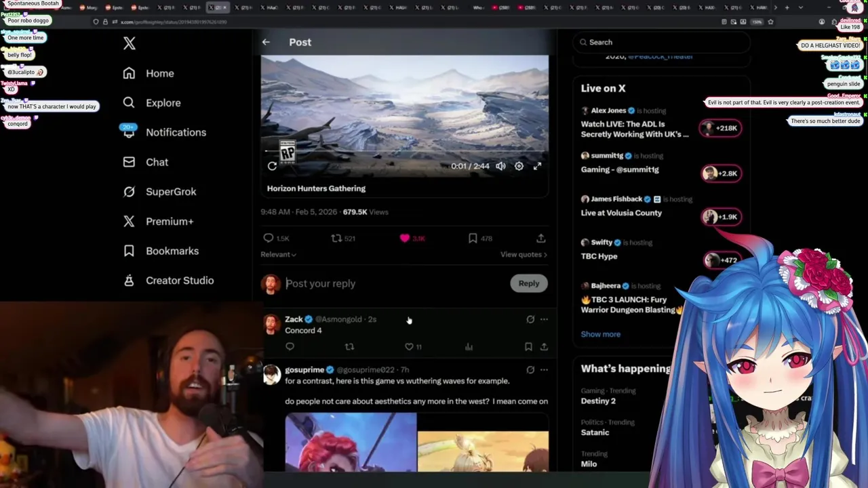Open Bajheera TBC 3 Launch stream
The height and width of the screenshot is (488, 868).
click(x=631, y=299)
